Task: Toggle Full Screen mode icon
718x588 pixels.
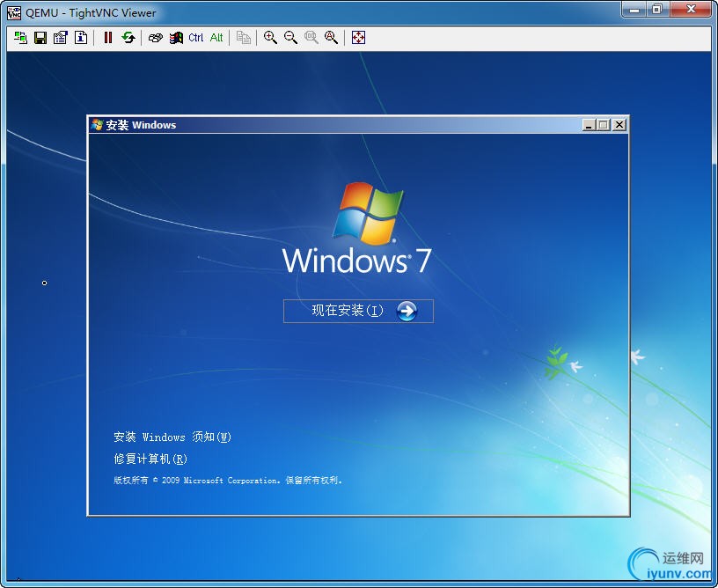Action: [x=358, y=38]
